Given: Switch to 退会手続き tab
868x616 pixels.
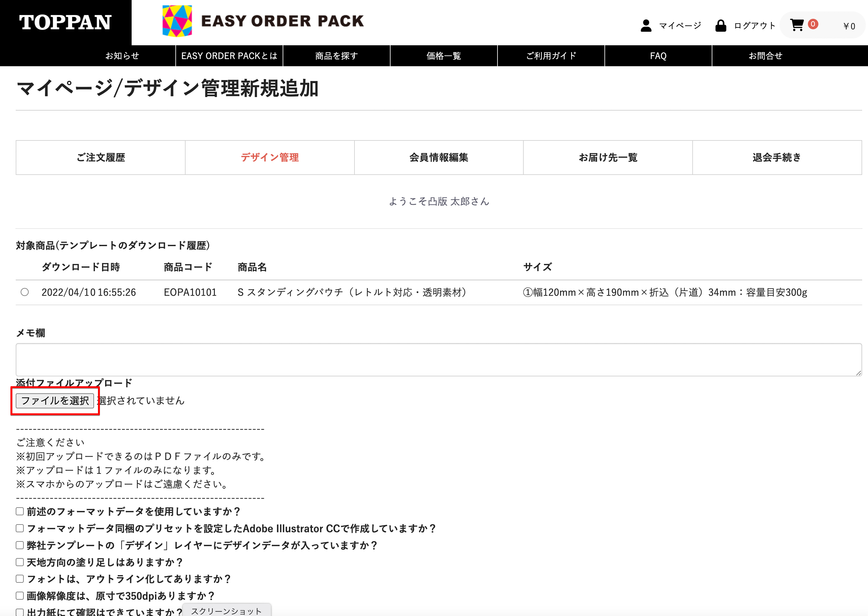Looking at the screenshot, I should coord(777,157).
